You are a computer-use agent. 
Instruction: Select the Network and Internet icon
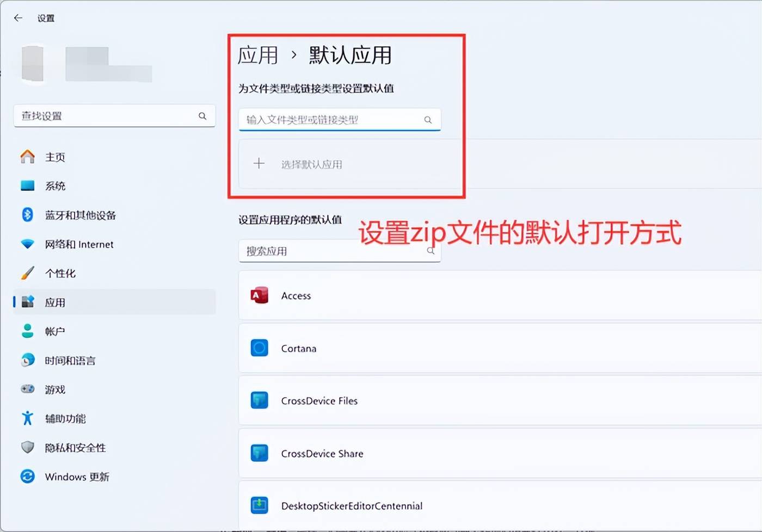coord(28,244)
